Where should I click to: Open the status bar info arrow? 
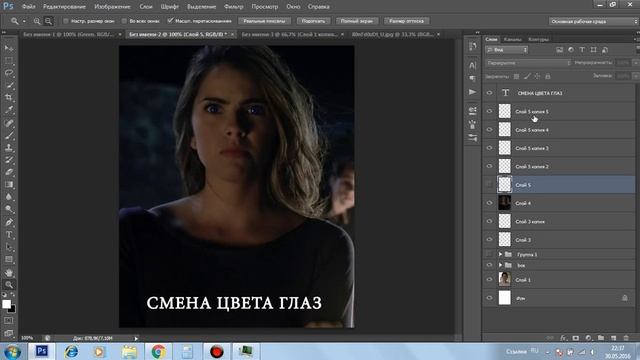tap(136, 338)
